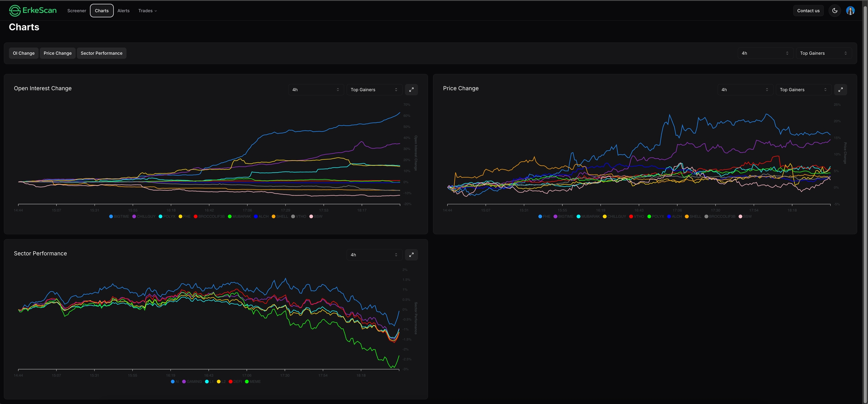
Task: Open the Sector Performance 4h timeframe dropdown
Action: pos(374,255)
